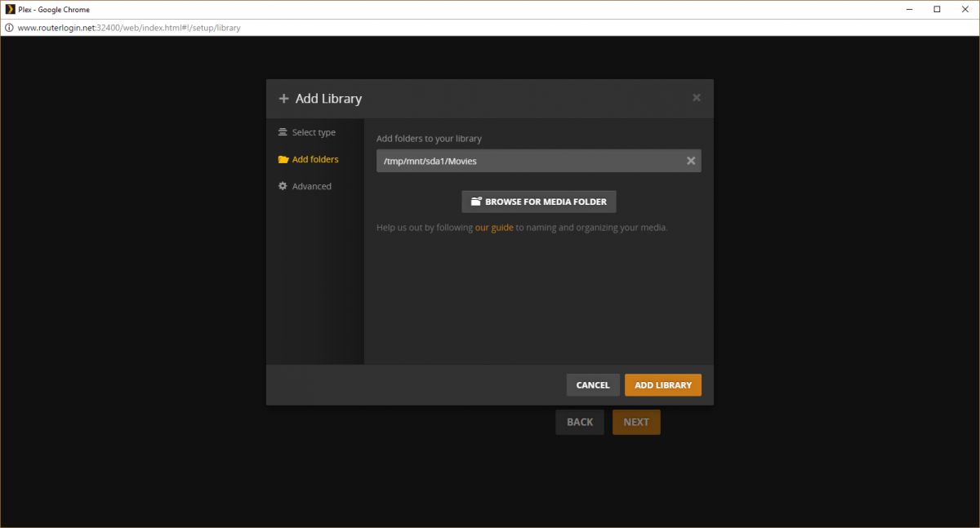Remove the /tmp/mnt/sda1/Movies folder entry
980x528 pixels.
(x=691, y=161)
